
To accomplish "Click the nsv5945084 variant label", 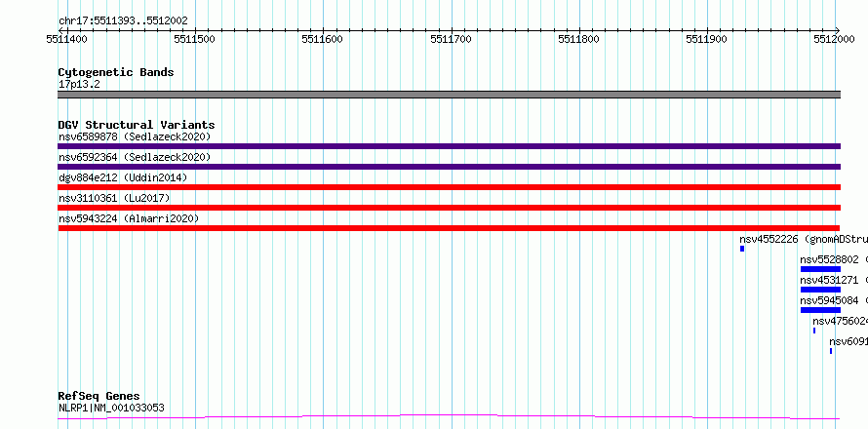I will [x=834, y=300].
